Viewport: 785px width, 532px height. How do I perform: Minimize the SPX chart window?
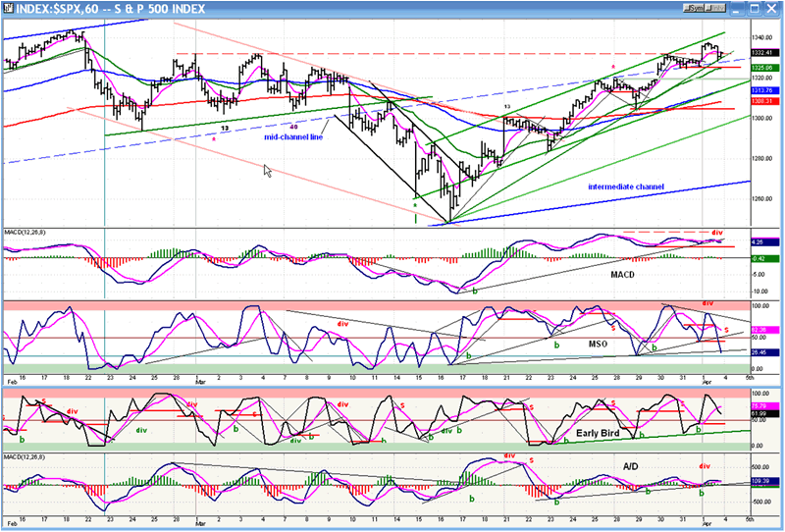click(738, 9)
